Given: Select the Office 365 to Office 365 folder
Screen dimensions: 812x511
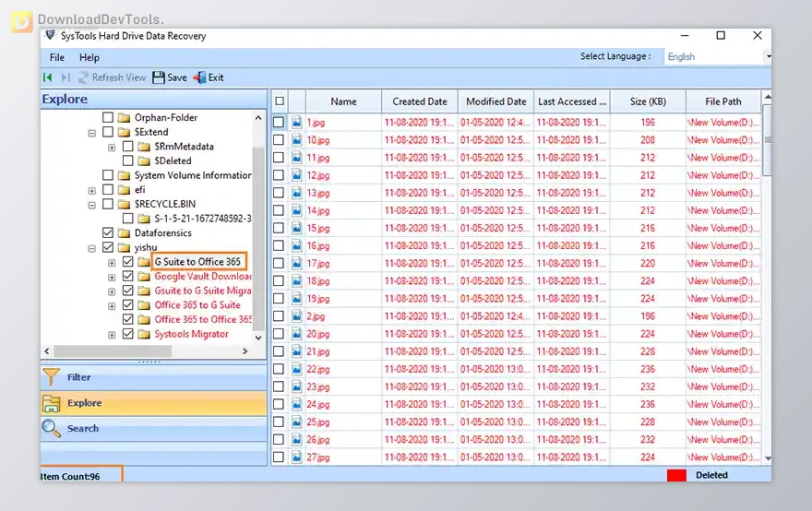Looking at the screenshot, I should (x=202, y=319).
